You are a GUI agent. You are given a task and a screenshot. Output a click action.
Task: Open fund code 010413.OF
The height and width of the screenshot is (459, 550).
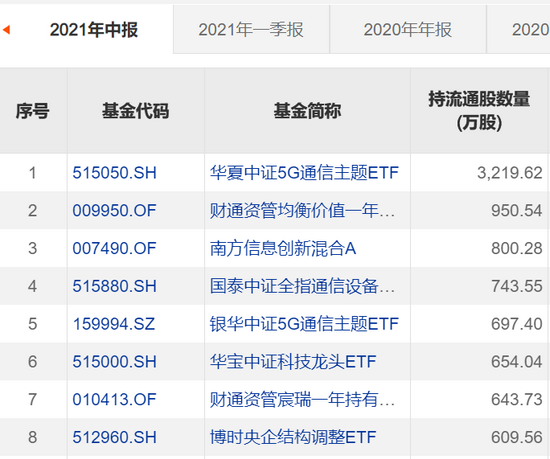114,400
